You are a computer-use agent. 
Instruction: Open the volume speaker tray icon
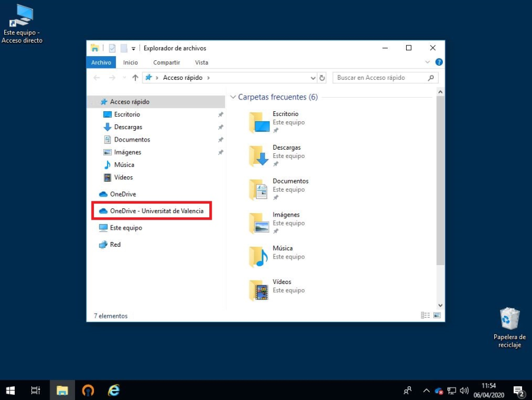click(464, 391)
